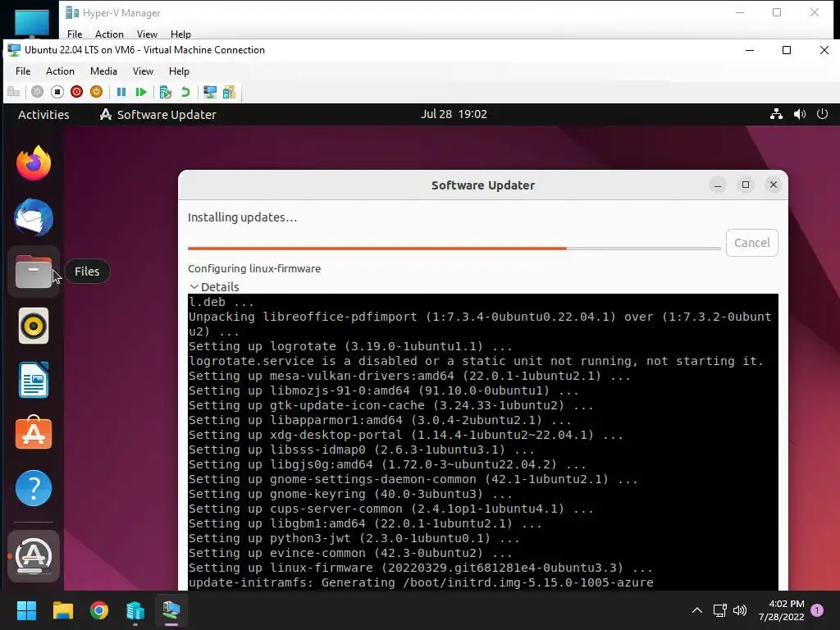Click "Configuring linux-firmware" status text
Viewport: 840px width, 630px height.
(254, 269)
